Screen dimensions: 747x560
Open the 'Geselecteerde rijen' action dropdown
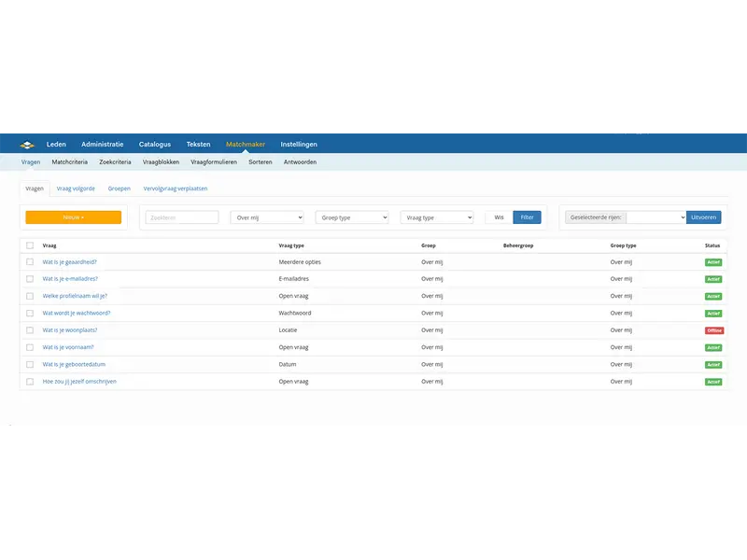tap(656, 217)
